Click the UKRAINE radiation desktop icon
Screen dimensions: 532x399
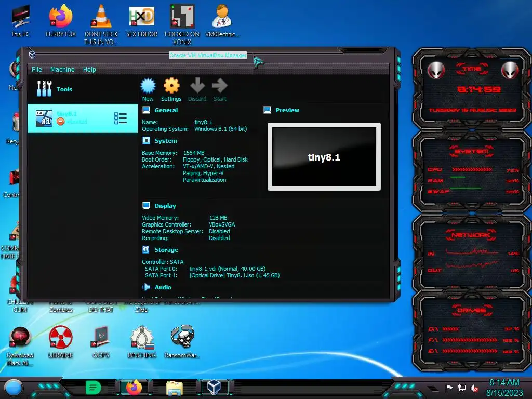60,342
